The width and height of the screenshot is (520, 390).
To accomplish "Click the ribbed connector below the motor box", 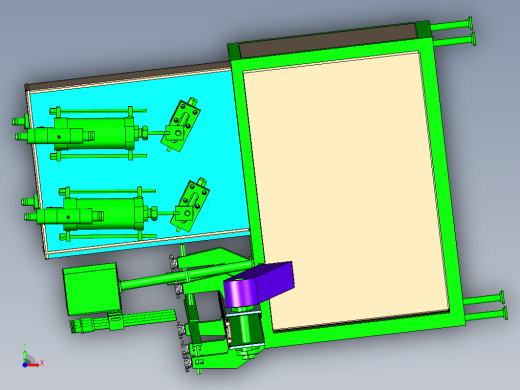I will point(123,320).
